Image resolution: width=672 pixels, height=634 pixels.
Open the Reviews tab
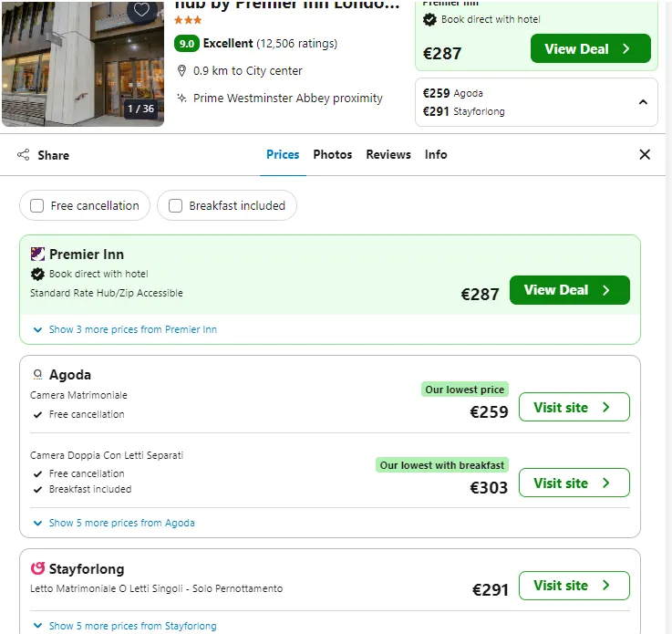[x=388, y=154]
